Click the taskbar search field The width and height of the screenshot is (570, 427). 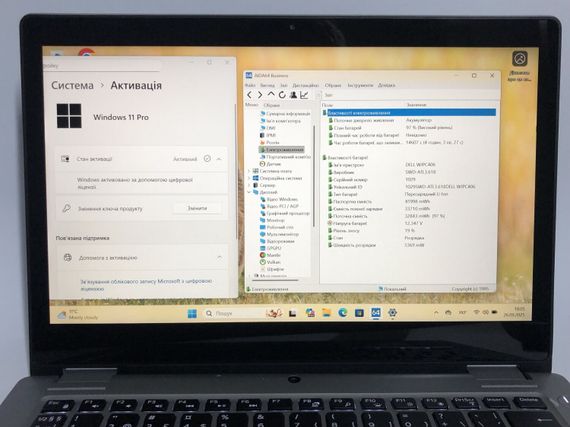[x=232, y=313]
